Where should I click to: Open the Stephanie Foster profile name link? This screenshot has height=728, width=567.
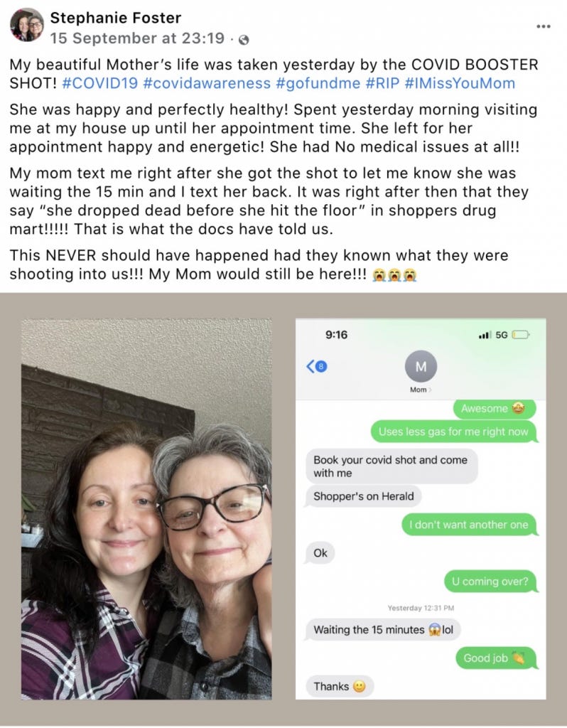click(116, 18)
